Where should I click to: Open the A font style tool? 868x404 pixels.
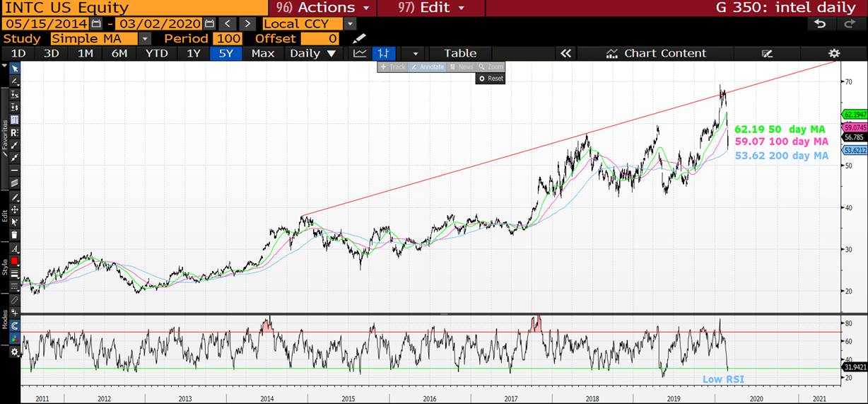pos(14,249)
